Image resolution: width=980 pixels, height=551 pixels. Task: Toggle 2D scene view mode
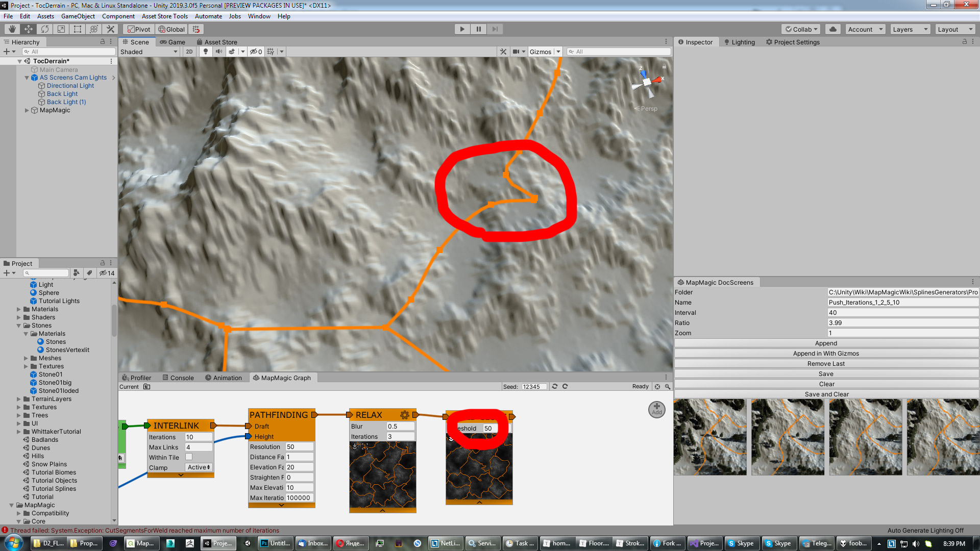(x=189, y=52)
